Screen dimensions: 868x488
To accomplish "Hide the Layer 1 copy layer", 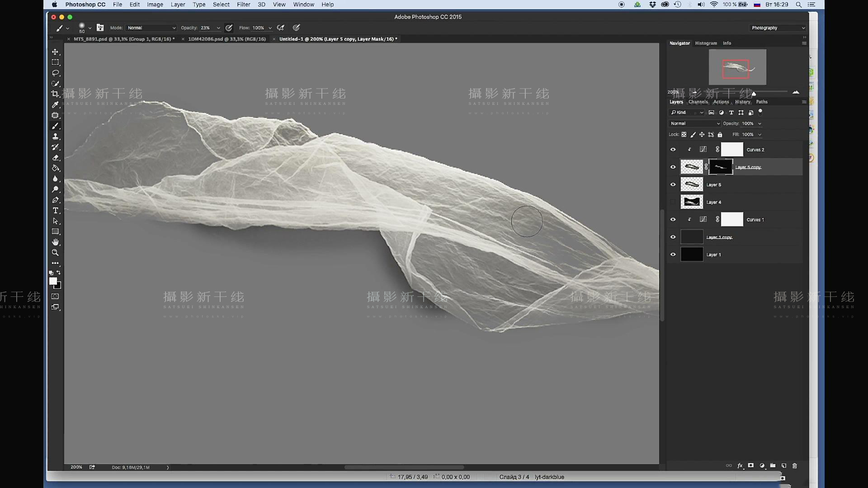I will coord(673,237).
